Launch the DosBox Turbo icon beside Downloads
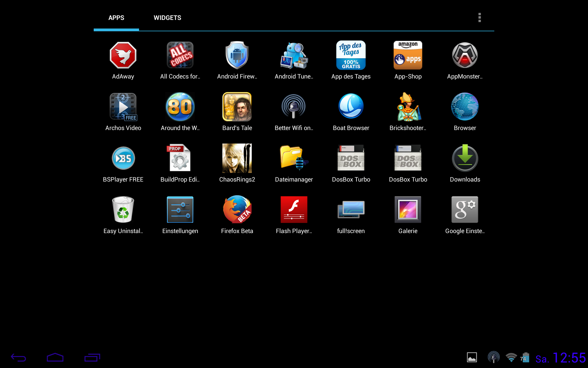 [408, 158]
